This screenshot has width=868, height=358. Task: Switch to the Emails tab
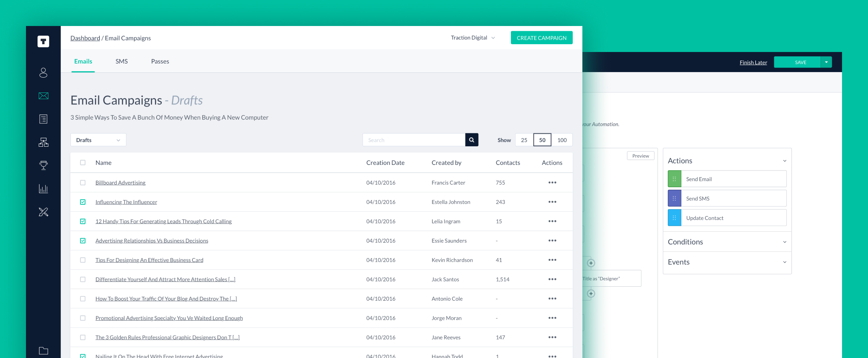(83, 61)
